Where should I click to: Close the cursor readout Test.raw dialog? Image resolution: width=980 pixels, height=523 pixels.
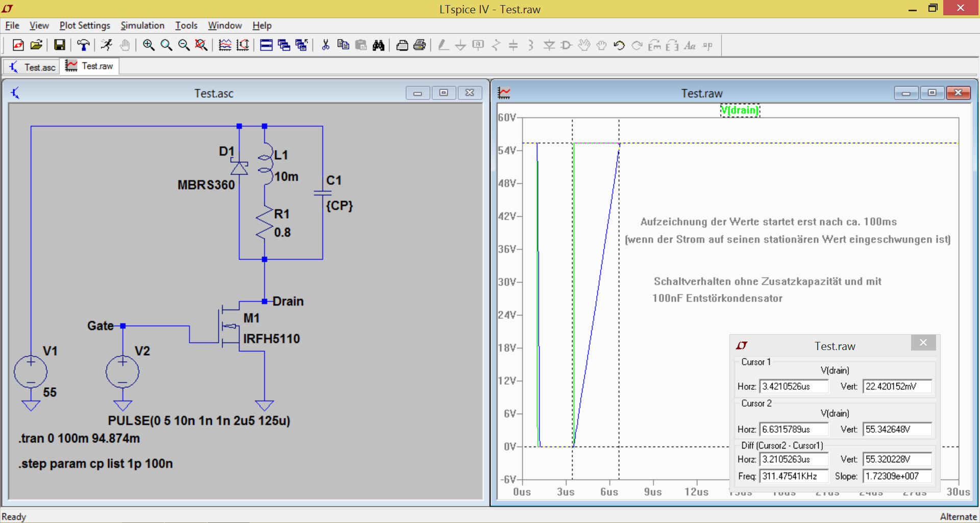[923, 343]
